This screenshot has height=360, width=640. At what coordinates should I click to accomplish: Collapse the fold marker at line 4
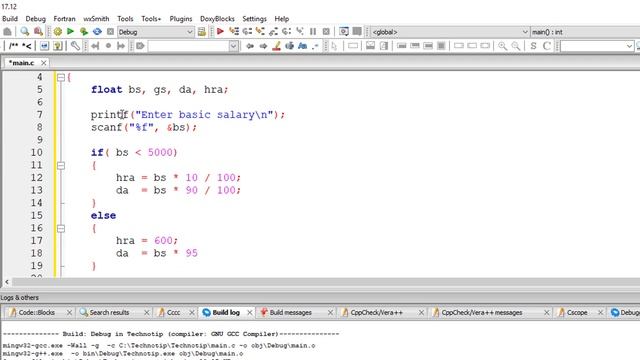pos(61,77)
